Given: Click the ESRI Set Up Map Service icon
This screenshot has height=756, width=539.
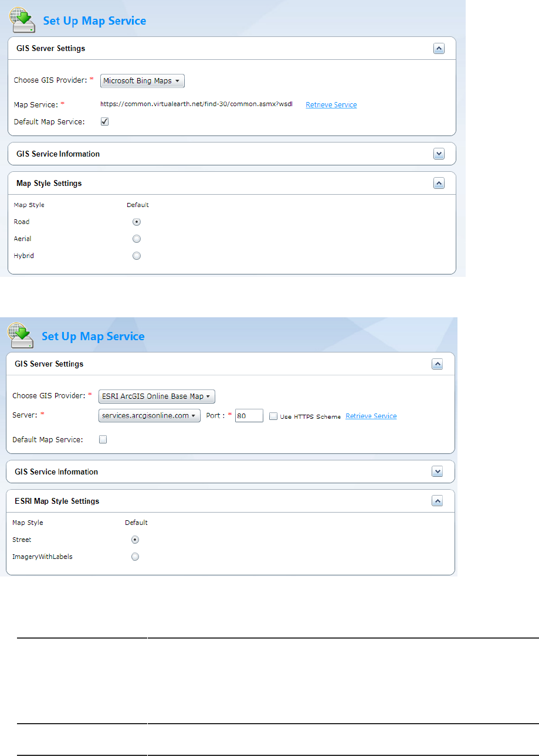Looking at the screenshot, I should click(x=20, y=336).
